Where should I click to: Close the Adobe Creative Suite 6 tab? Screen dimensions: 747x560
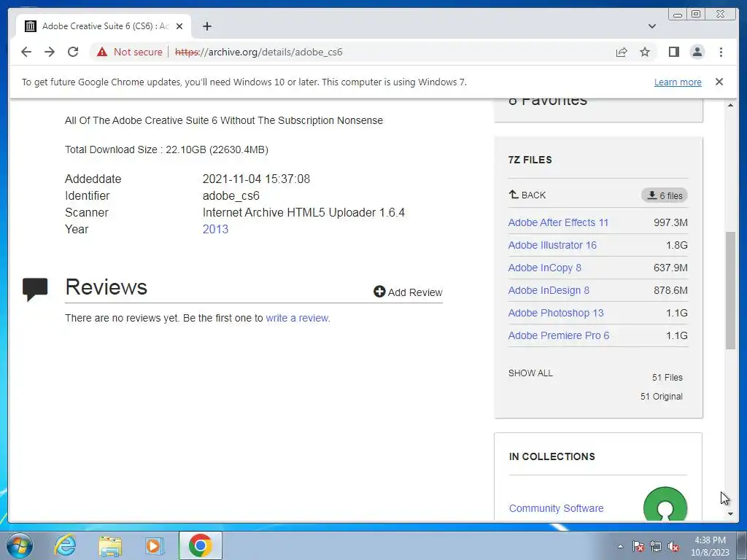[179, 26]
